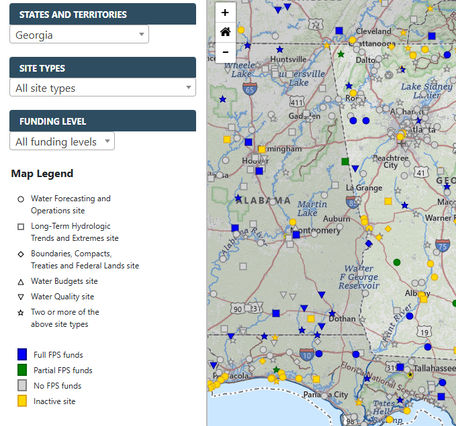Reset map view with home icon

coord(225,32)
